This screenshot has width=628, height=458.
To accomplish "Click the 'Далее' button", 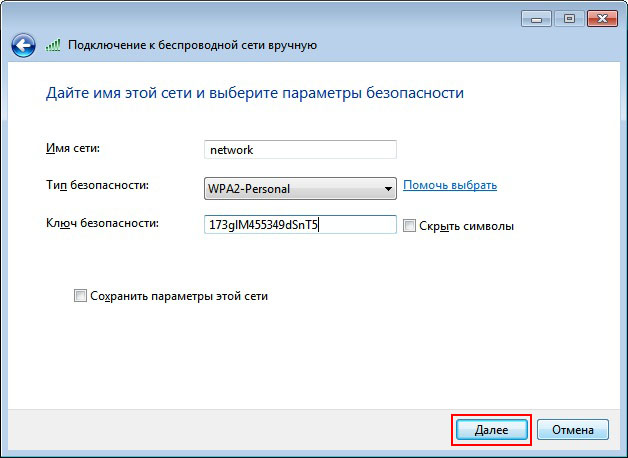I will (491, 429).
